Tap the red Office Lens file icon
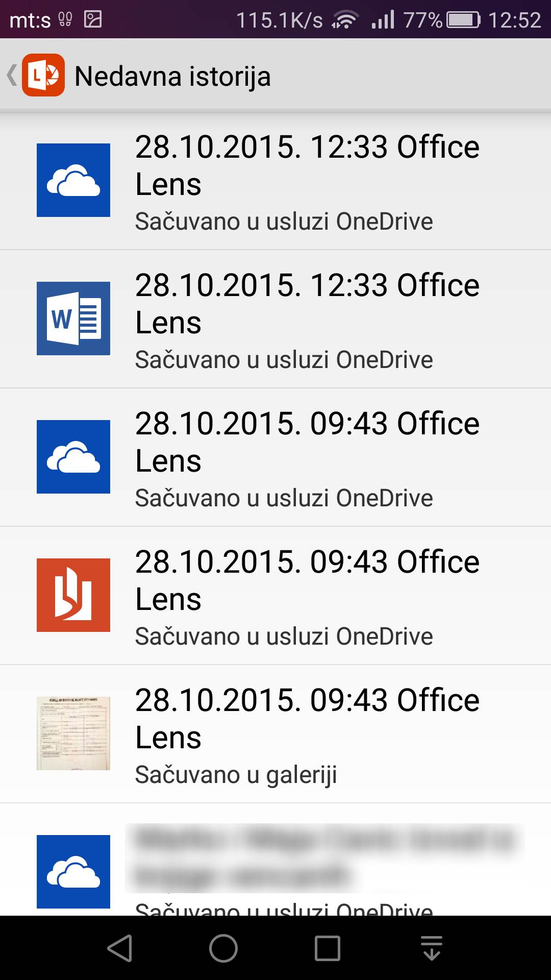551x980 pixels. click(73, 595)
